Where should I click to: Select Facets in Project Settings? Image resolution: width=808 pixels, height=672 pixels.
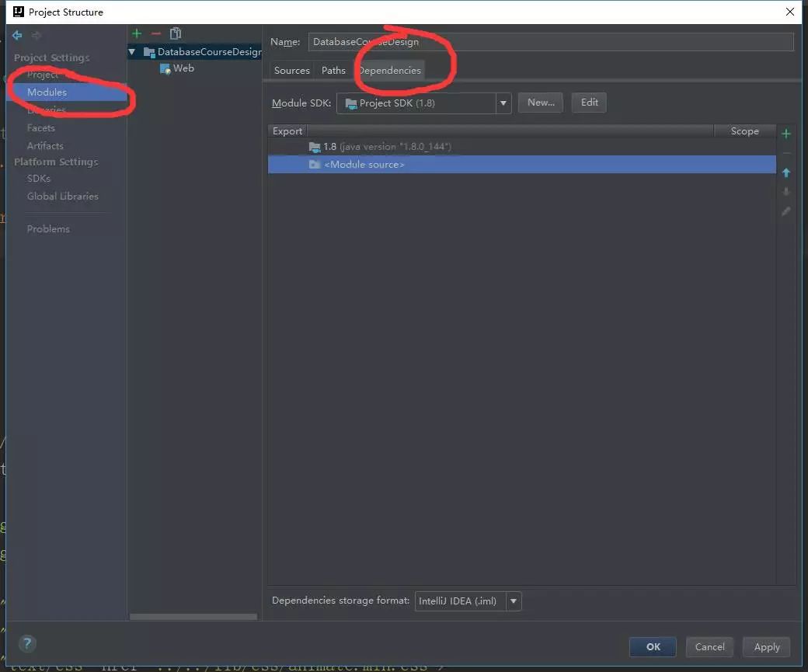[40, 128]
